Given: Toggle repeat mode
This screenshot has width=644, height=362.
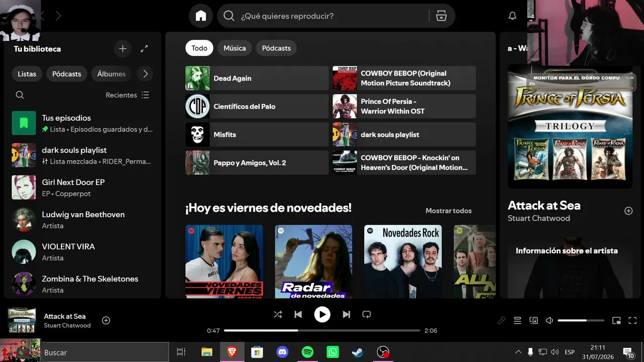Looking at the screenshot, I should (x=367, y=315).
